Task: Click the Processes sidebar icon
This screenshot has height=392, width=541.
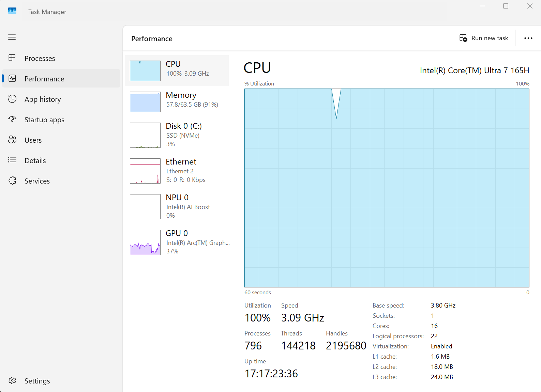Action: pos(12,58)
